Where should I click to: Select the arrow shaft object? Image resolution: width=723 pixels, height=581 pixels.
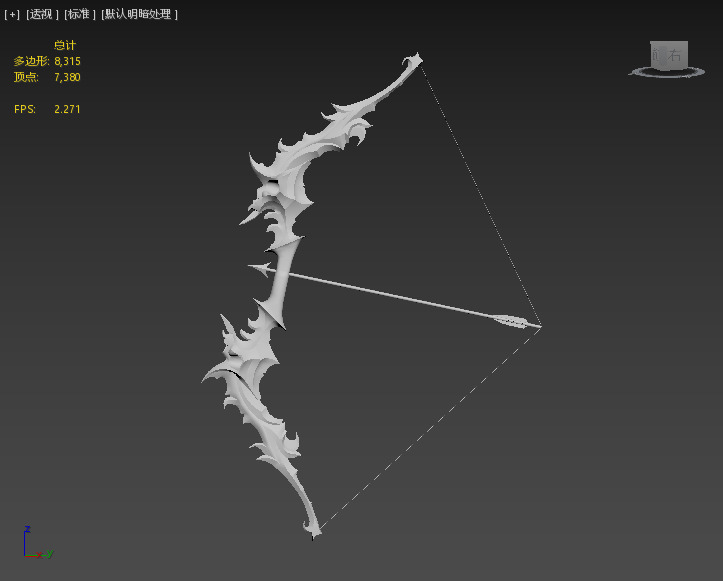[x=392, y=295]
